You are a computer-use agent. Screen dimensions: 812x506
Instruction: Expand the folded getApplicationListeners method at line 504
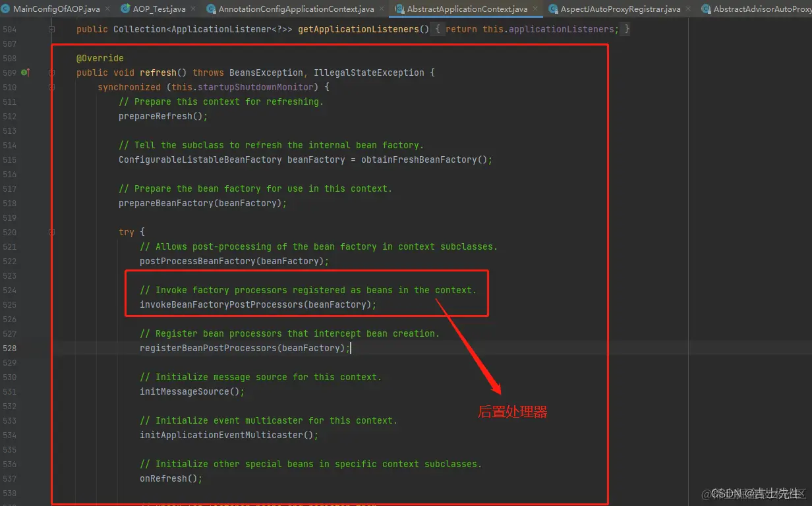(52, 30)
